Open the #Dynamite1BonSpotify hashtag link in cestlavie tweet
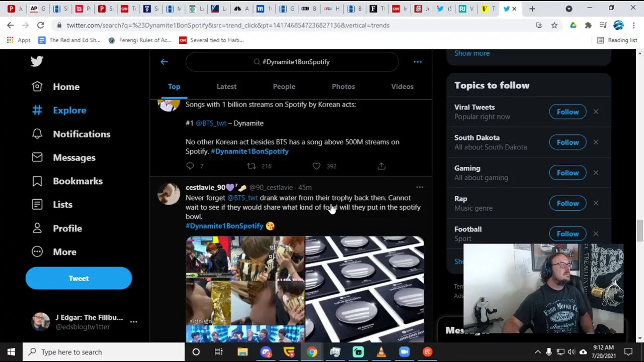This screenshot has height=362, width=644. pos(224,226)
